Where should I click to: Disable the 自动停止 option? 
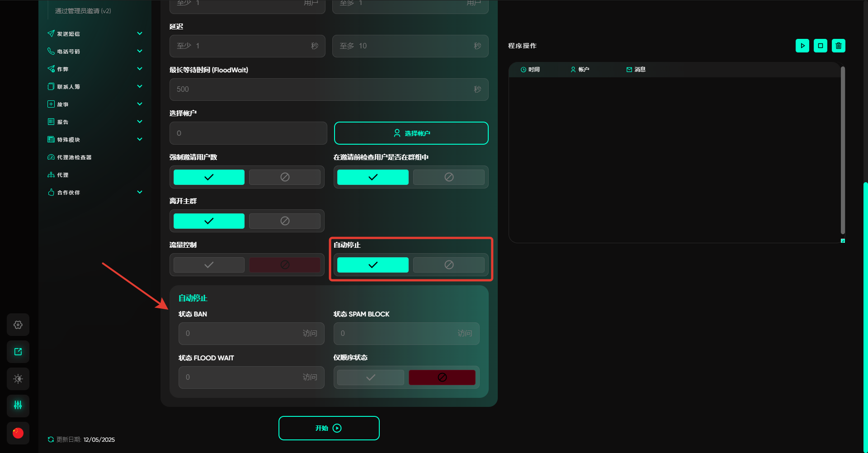[x=448, y=265]
